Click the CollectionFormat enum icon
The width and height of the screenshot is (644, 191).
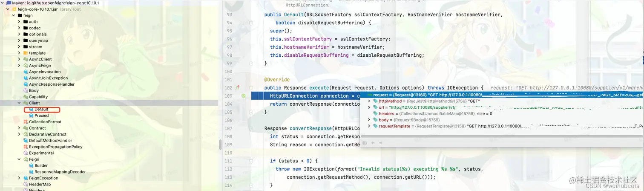point(26,122)
